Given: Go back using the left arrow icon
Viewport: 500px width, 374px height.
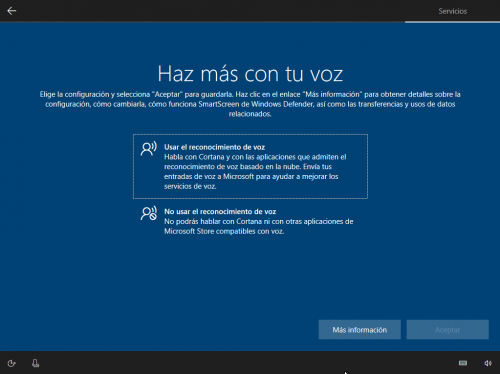Looking at the screenshot, I should [x=12, y=11].
